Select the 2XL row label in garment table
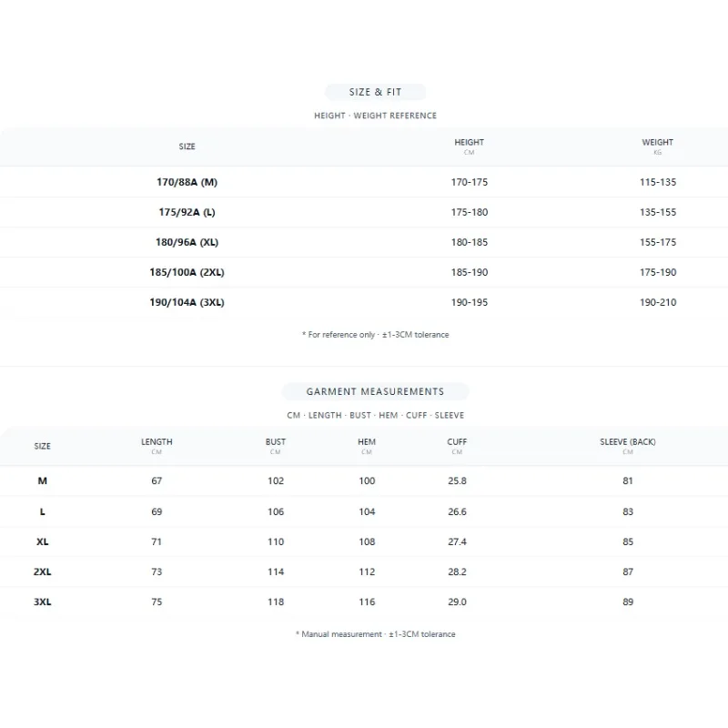The image size is (728, 728). tap(42, 572)
